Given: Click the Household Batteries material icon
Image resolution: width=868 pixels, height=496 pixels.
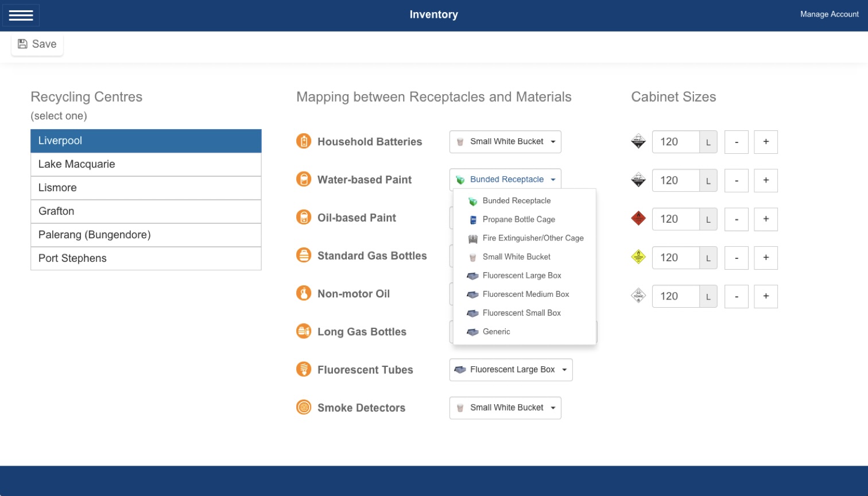Looking at the screenshot, I should (x=304, y=141).
